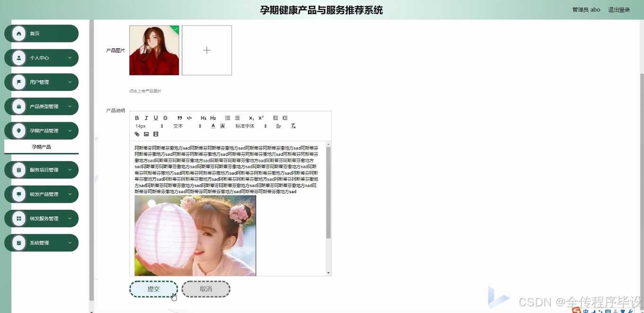Expand the 用户管理 chevron
The width and height of the screenshot is (644, 313).
click(70, 82)
